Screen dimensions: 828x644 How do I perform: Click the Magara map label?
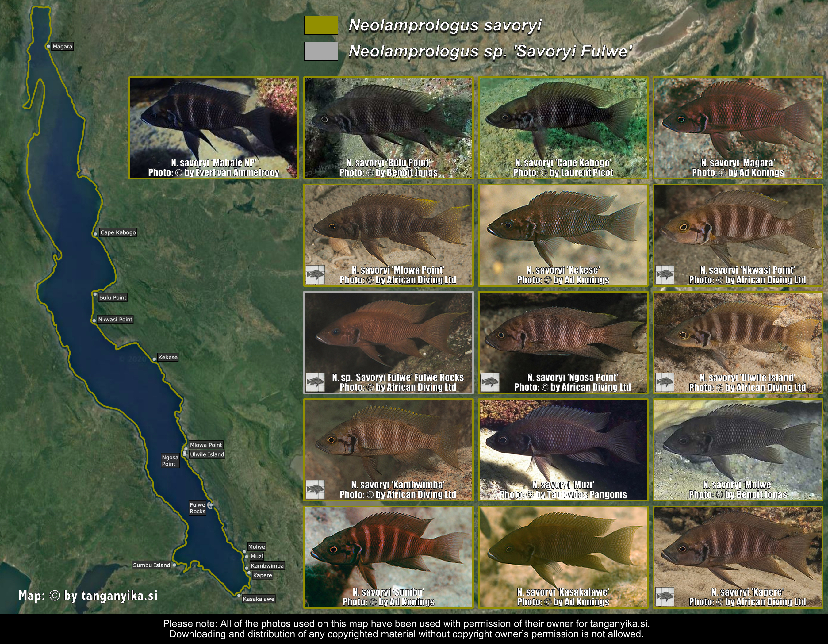[62, 47]
